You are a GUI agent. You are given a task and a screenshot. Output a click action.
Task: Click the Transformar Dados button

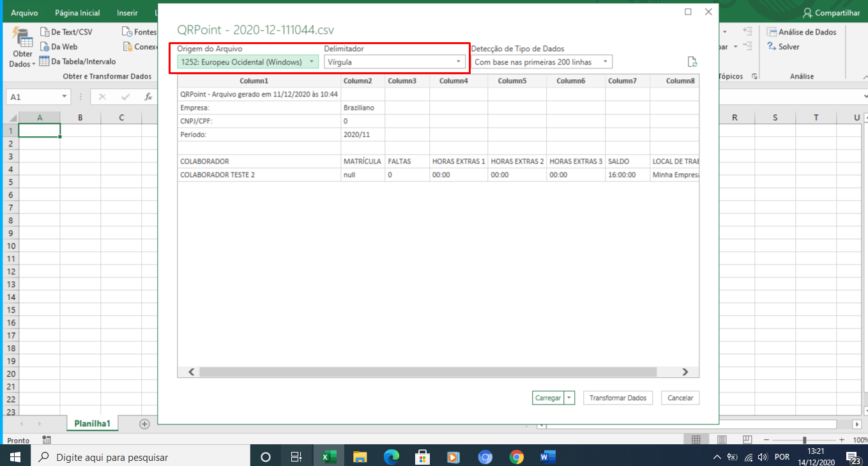pyautogui.click(x=618, y=398)
